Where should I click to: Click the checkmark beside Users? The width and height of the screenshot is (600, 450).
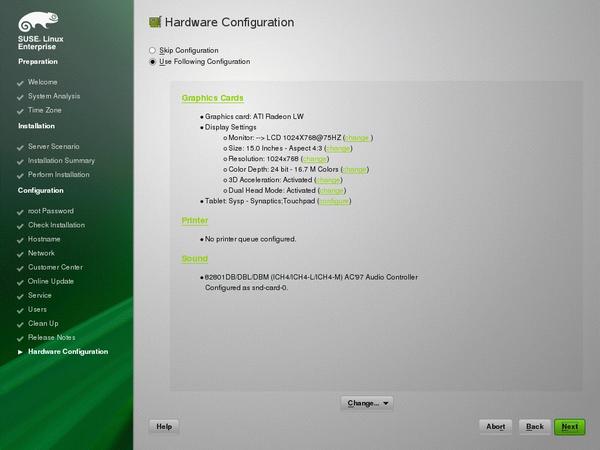(x=20, y=310)
